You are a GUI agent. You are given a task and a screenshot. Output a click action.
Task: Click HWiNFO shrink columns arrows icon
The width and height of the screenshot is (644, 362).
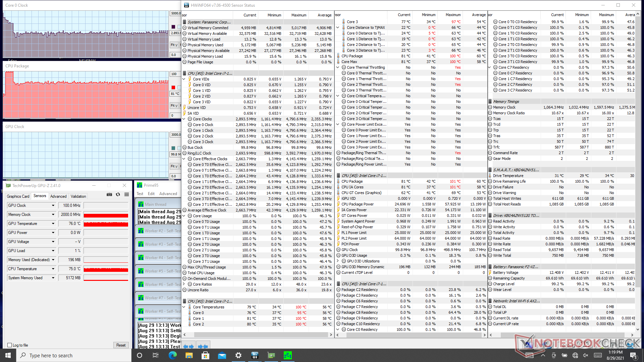[203, 346]
